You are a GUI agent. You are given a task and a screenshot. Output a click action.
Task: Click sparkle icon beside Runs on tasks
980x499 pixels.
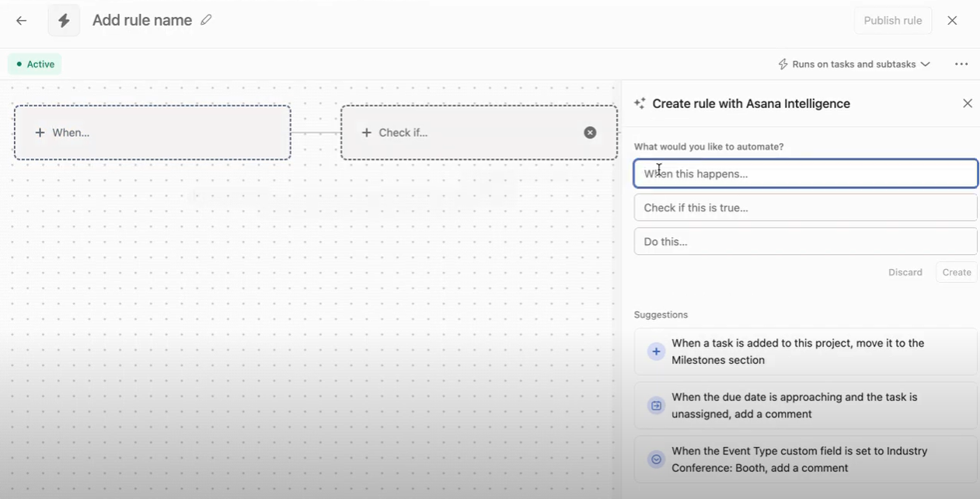tap(783, 65)
